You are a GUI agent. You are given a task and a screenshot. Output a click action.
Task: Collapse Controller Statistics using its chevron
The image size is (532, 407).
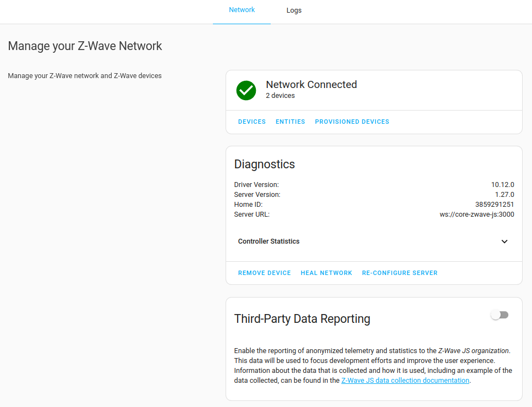point(504,241)
